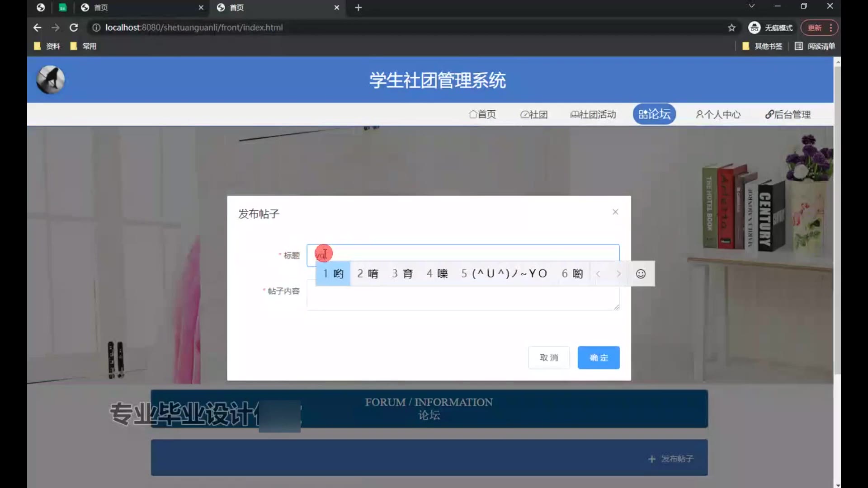Open the tab search dropdown chevron
The height and width of the screenshot is (488, 868).
tap(751, 6)
